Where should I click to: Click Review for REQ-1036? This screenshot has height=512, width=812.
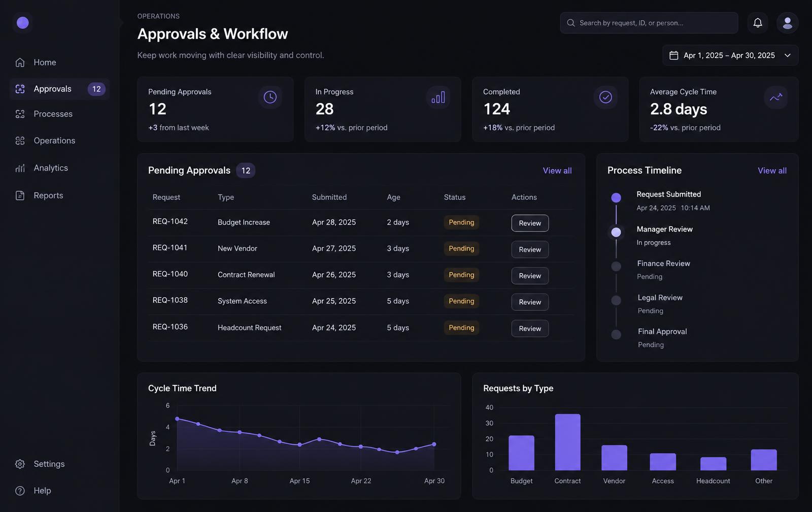[530, 329]
